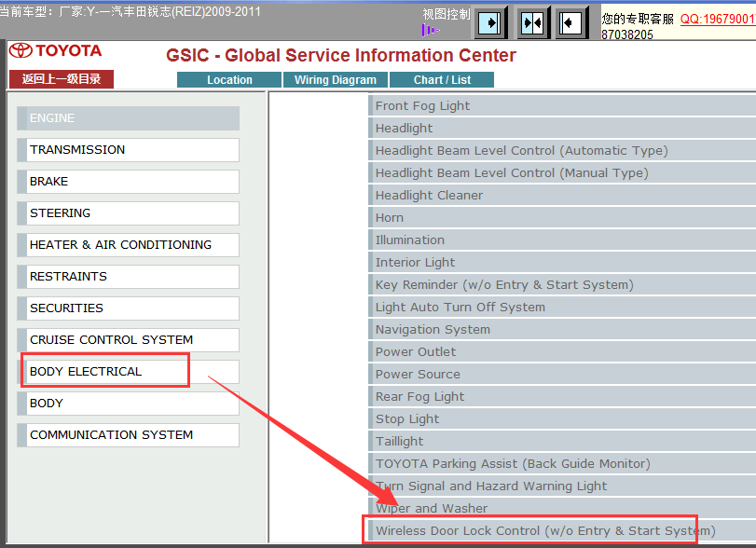This screenshot has width=756, height=548.
Task: Click the purple audio indicator under 视图控制
Action: tap(430, 31)
